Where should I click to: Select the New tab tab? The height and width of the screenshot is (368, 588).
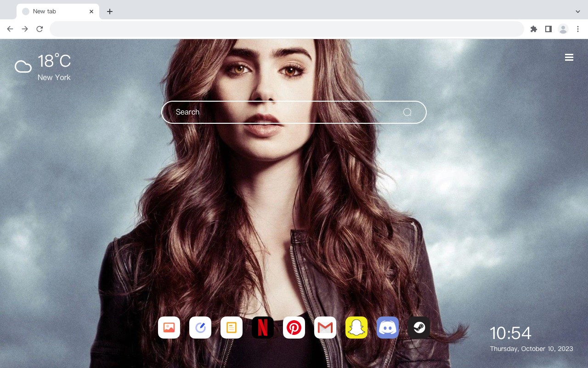click(58, 11)
